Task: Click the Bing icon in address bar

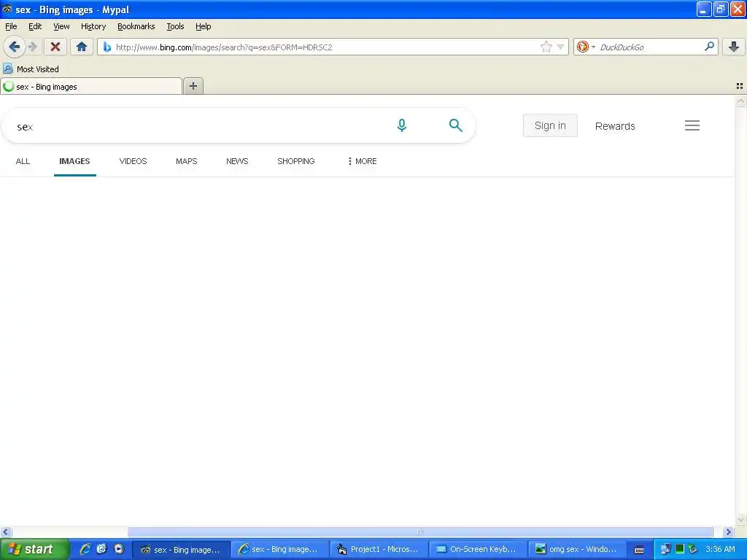Action: point(107,47)
